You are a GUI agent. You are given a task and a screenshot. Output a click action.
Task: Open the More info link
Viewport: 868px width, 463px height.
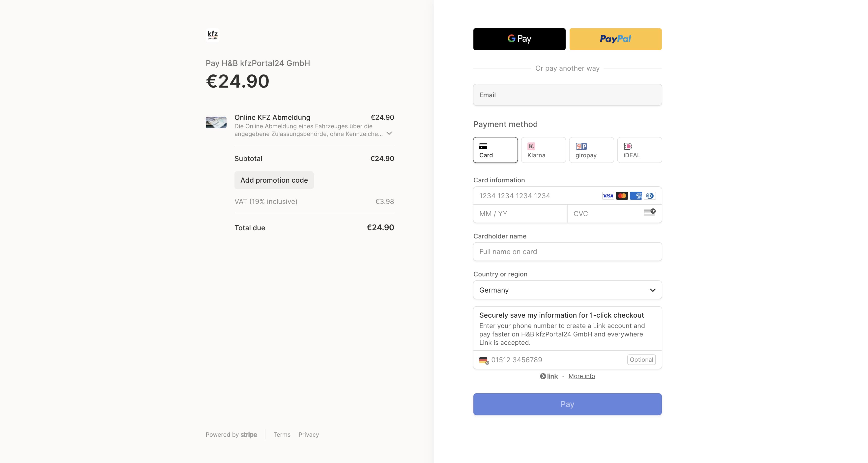(581, 376)
